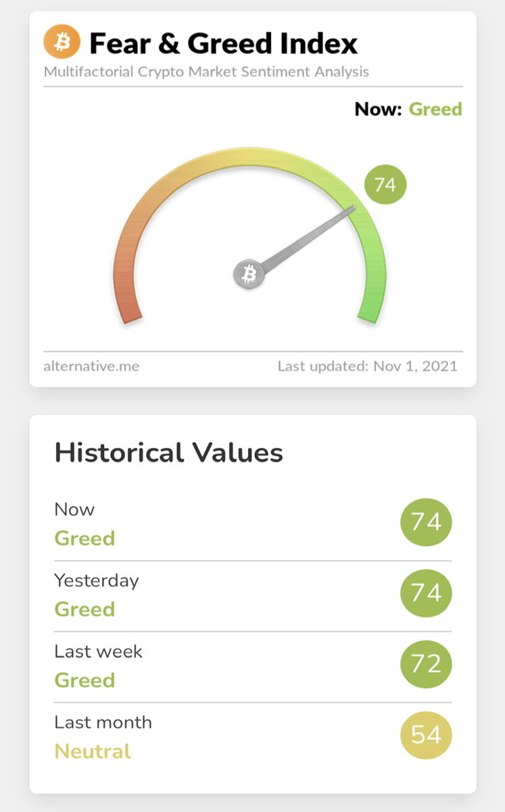Open the alternative.me link
Viewport: 505px width, 812px height.
tap(91, 366)
